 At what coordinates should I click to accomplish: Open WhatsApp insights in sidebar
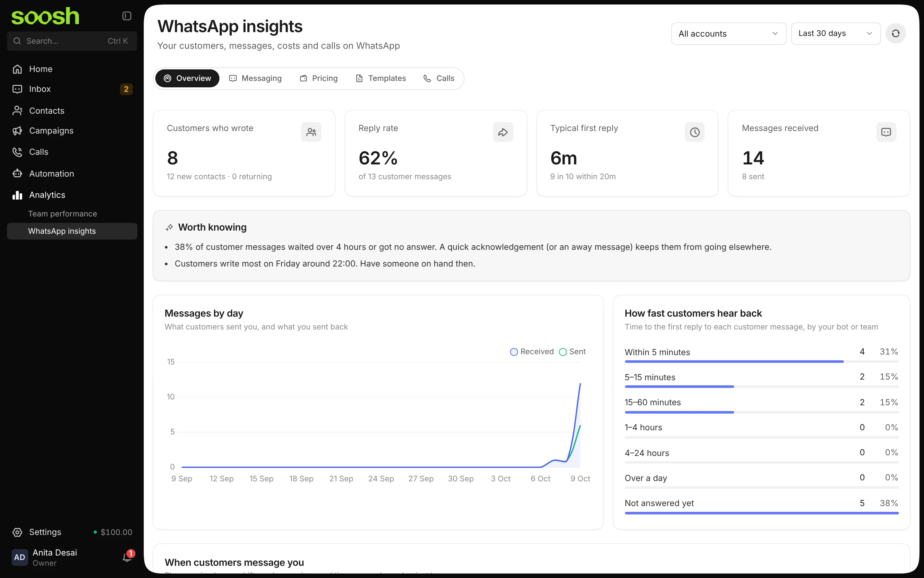[72, 231]
